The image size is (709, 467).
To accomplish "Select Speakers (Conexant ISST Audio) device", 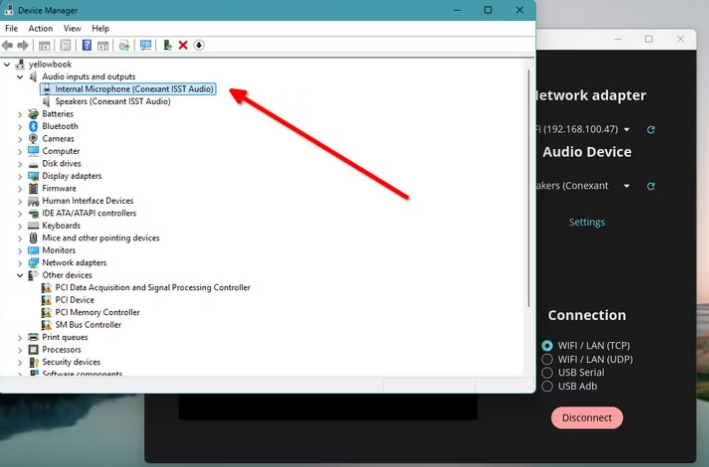I will 112,101.
